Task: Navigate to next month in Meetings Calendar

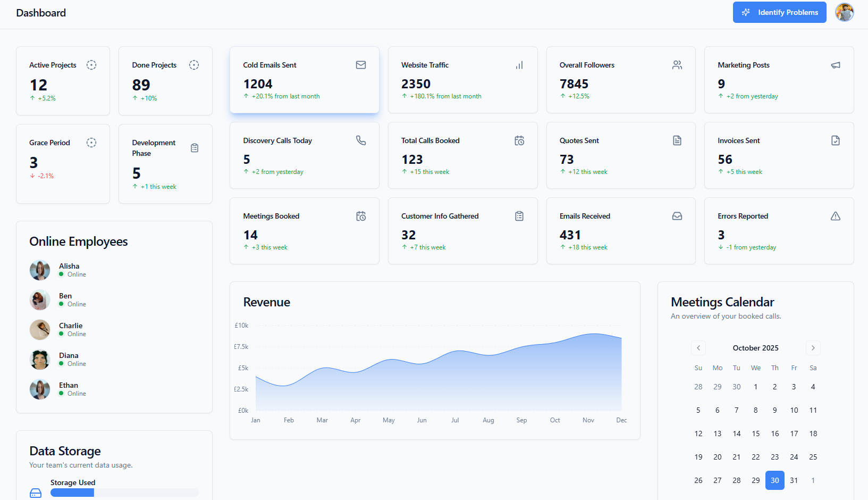Action: click(x=813, y=348)
